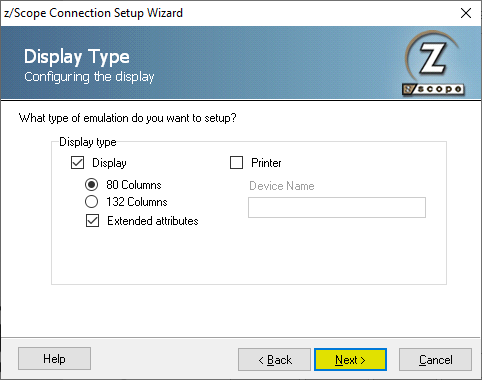Viewport: 482px width, 380px height.
Task: Click the 'Display type' group label
Action: point(88,142)
